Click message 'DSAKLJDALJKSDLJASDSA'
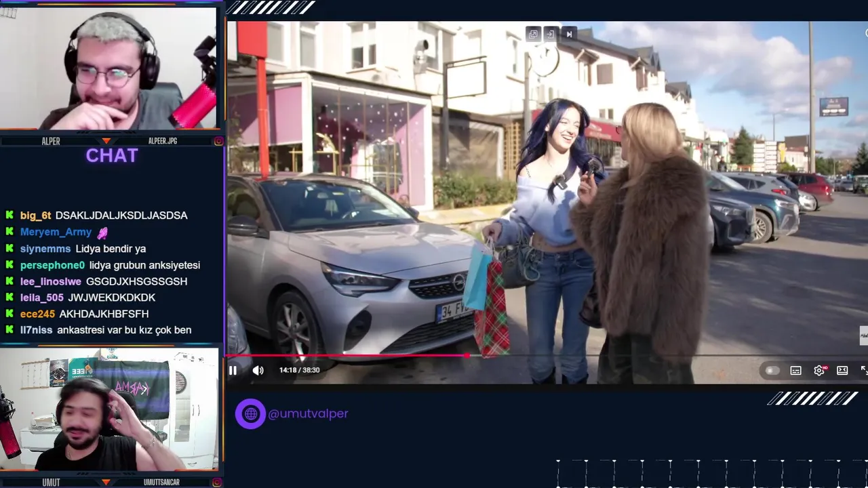 [x=121, y=216]
